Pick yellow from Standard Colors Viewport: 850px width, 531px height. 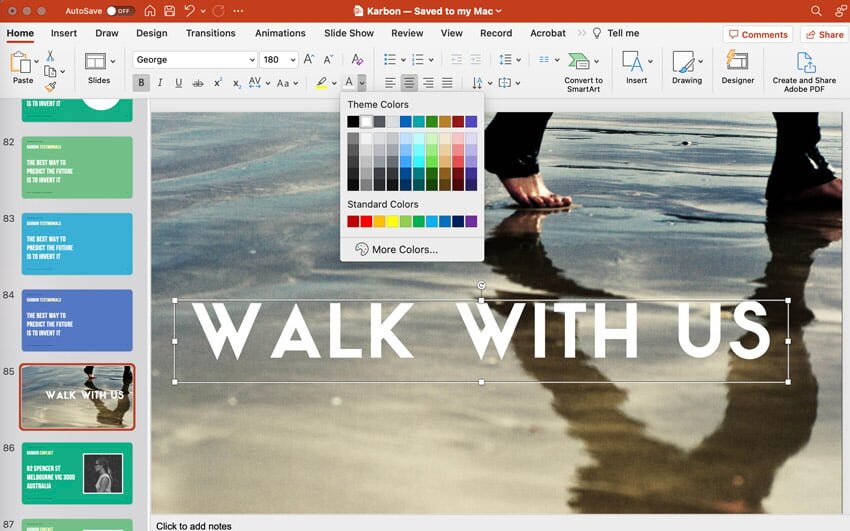click(x=392, y=221)
